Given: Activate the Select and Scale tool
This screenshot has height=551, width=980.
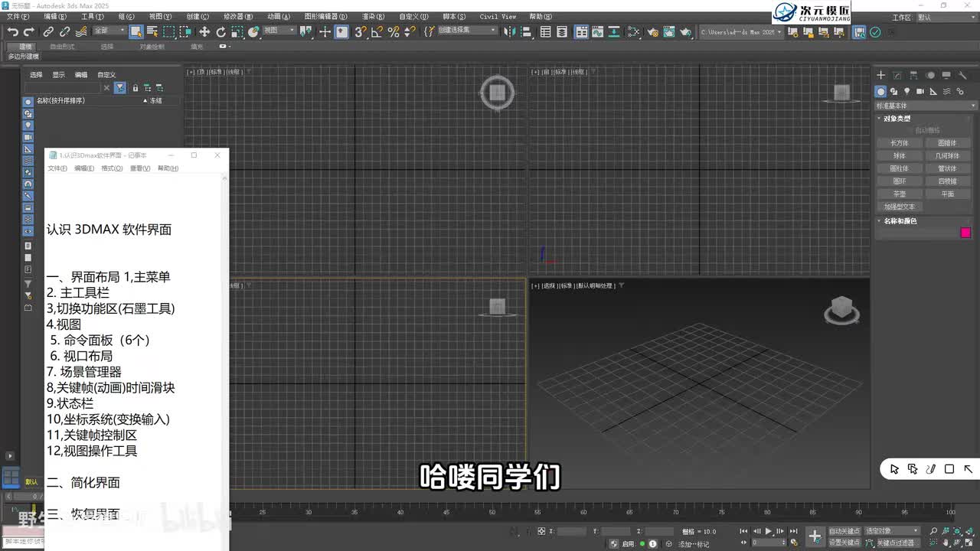Looking at the screenshot, I should [237, 31].
